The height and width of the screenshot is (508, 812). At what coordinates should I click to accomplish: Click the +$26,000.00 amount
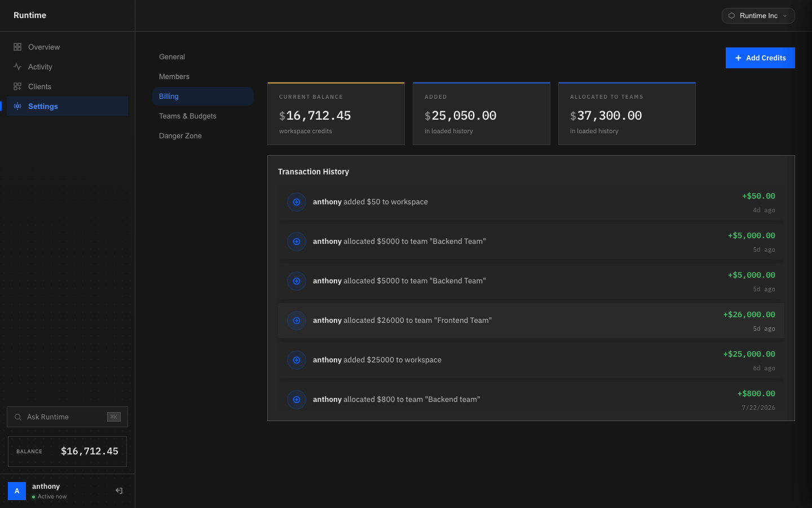pos(749,314)
